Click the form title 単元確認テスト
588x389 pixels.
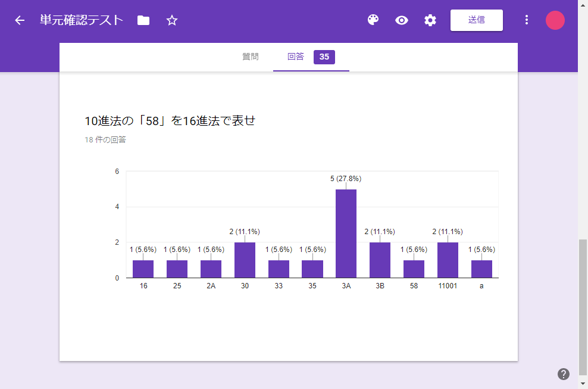click(82, 20)
